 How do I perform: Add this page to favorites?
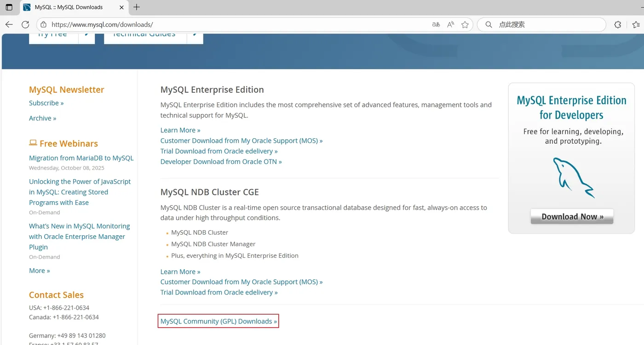tap(465, 25)
